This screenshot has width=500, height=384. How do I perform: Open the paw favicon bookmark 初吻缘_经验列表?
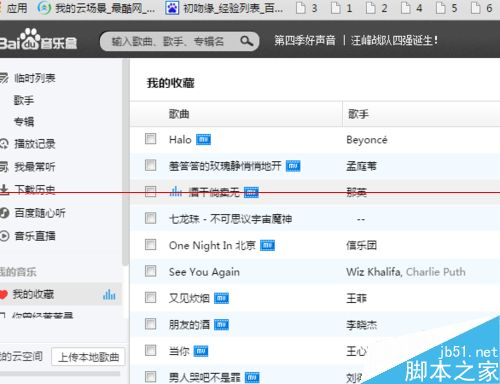tap(172, 7)
